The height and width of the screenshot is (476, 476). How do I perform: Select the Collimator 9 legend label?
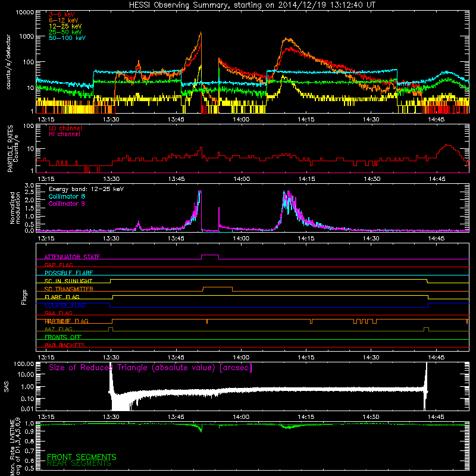(x=67, y=203)
